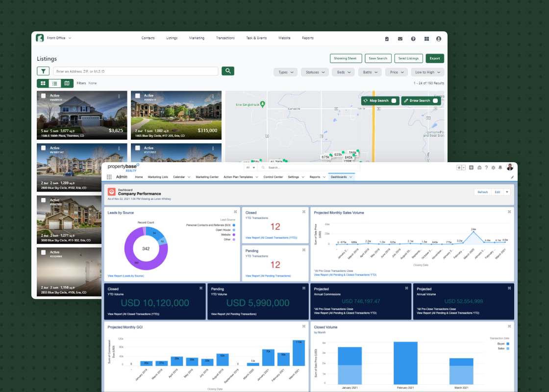Image resolution: width=549 pixels, height=392 pixels.
Task: Select checkbox on the $315,000 listing
Action: (138, 96)
